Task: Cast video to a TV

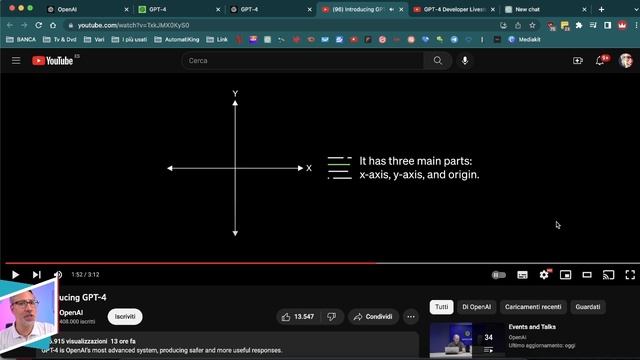Action: (609, 275)
